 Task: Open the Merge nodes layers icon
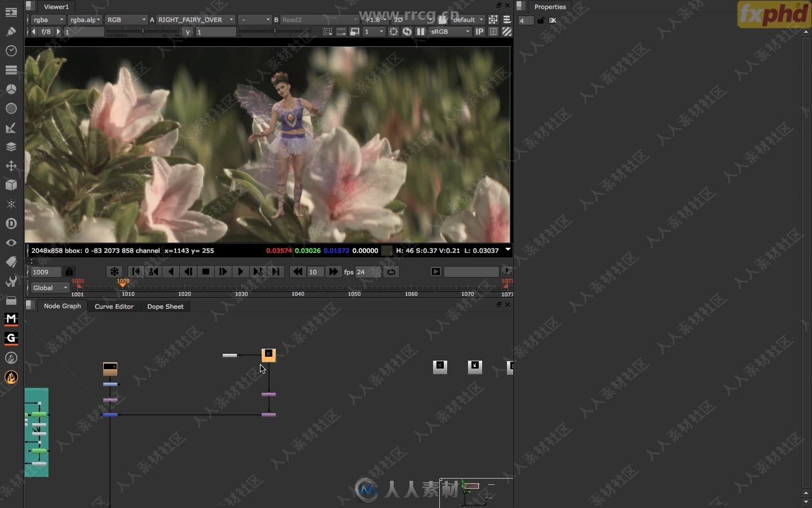tap(11, 147)
